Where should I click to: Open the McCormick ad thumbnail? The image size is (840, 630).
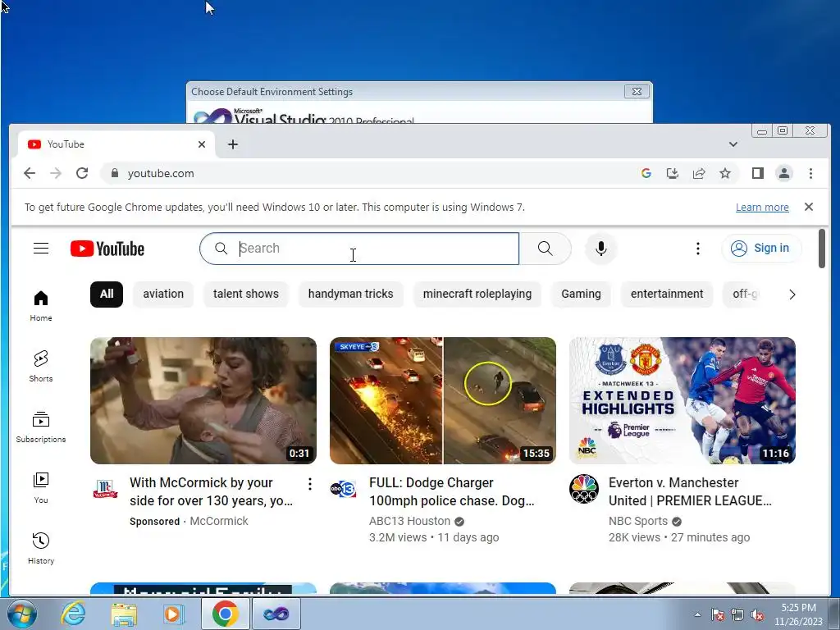click(x=203, y=400)
